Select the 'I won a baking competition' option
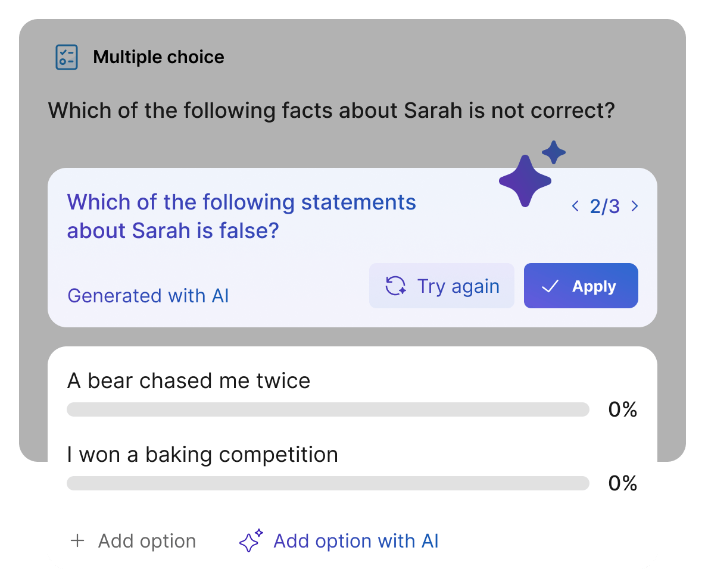The height and width of the screenshot is (588, 705). [202, 455]
